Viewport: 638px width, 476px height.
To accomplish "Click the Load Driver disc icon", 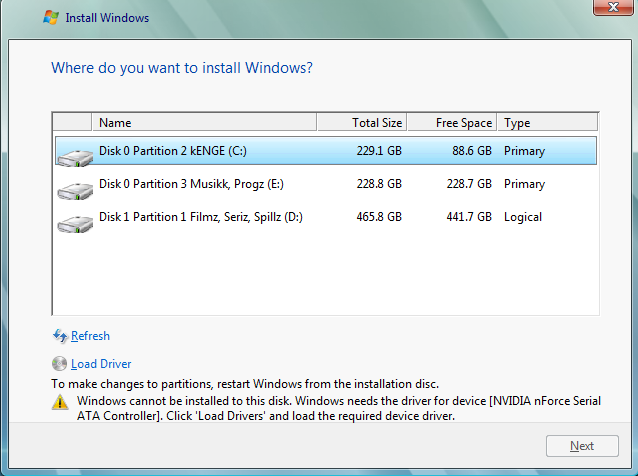I will coord(59,364).
